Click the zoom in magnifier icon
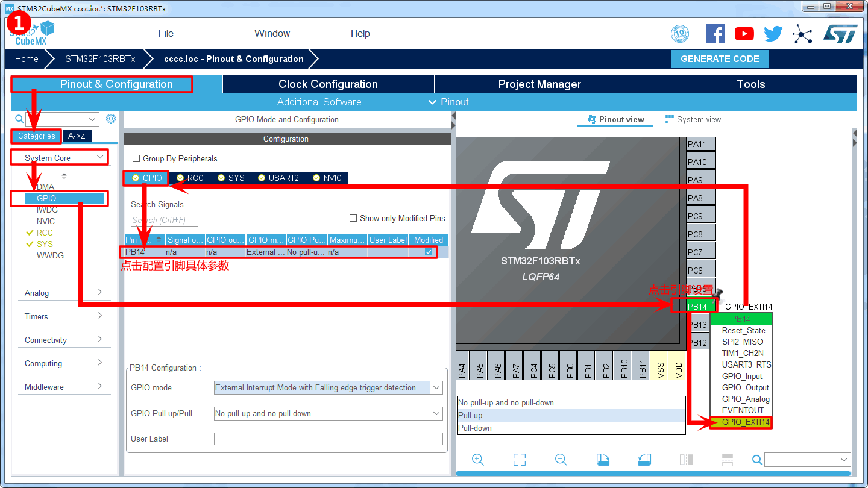The height and width of the screenshot is (488, 868). click(x=478, y=460)
